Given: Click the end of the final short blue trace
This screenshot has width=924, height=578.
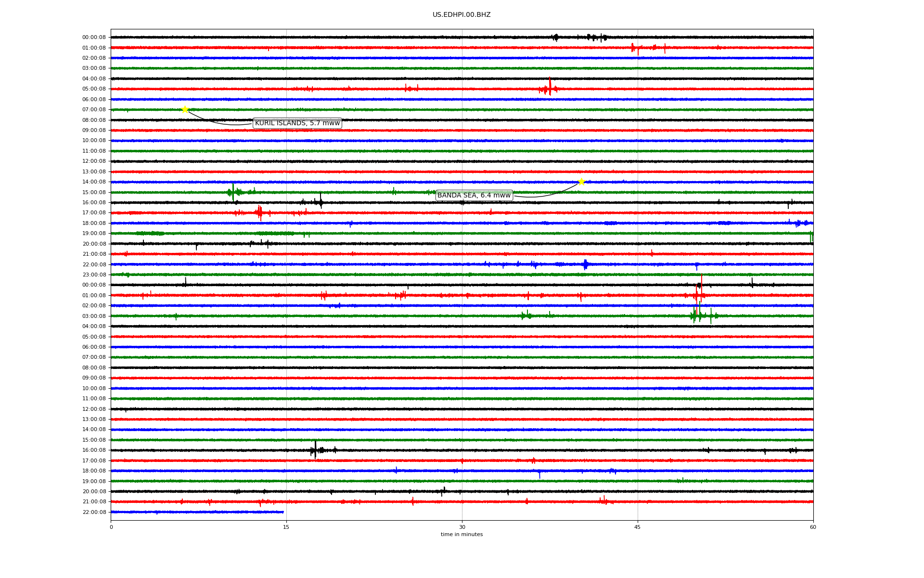Looking at the screenshot, I should 283,512.
